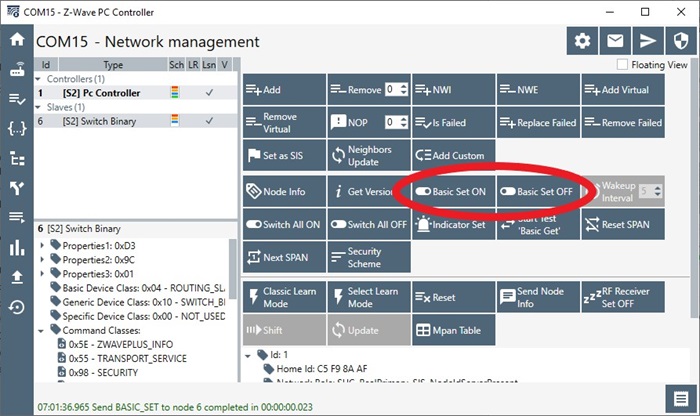Open the fork routing icon in the sidebar
This screenshot has height=416, width=700.
[x=17, y=188]
